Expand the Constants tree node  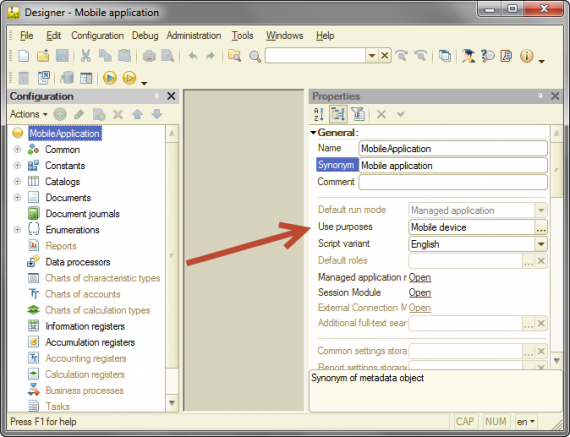[x=17, y=165]
